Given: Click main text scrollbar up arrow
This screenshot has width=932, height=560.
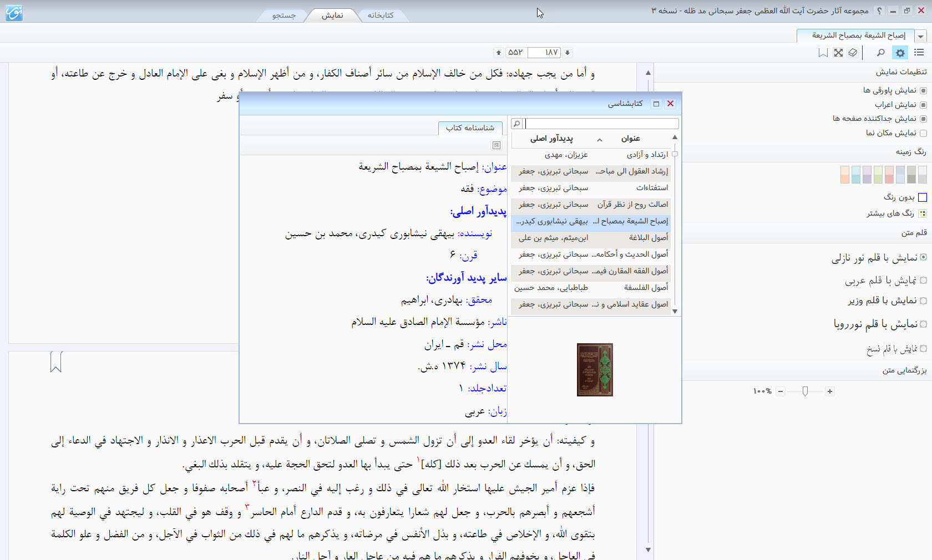Looking at the screenshot, I should [x=648, y=73].
